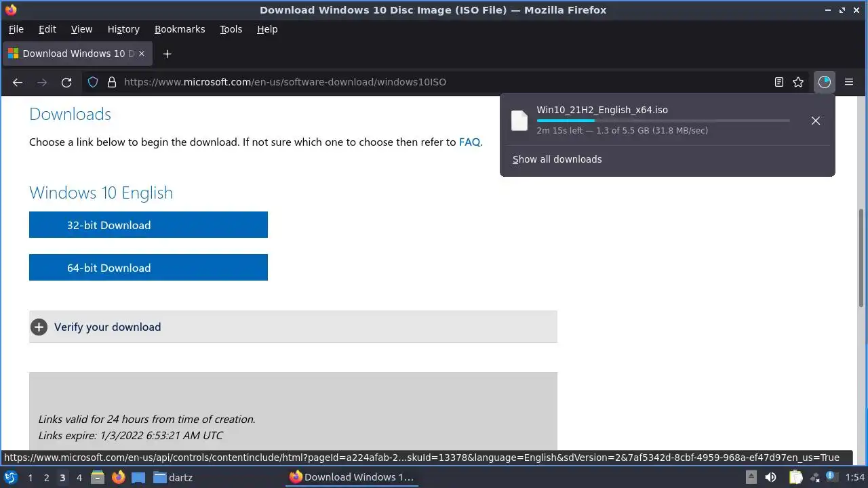The height and width of the screenshot is (488, 868).
Task: Click the show desktop taskbar icon
Action: (138, 477)
